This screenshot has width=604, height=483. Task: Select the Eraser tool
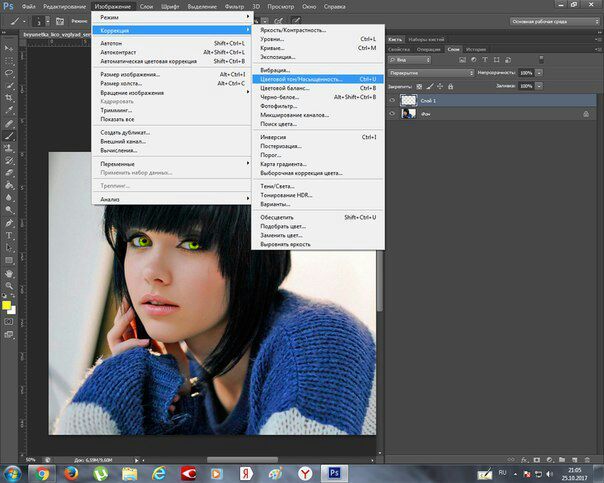[x=9, y=173]
